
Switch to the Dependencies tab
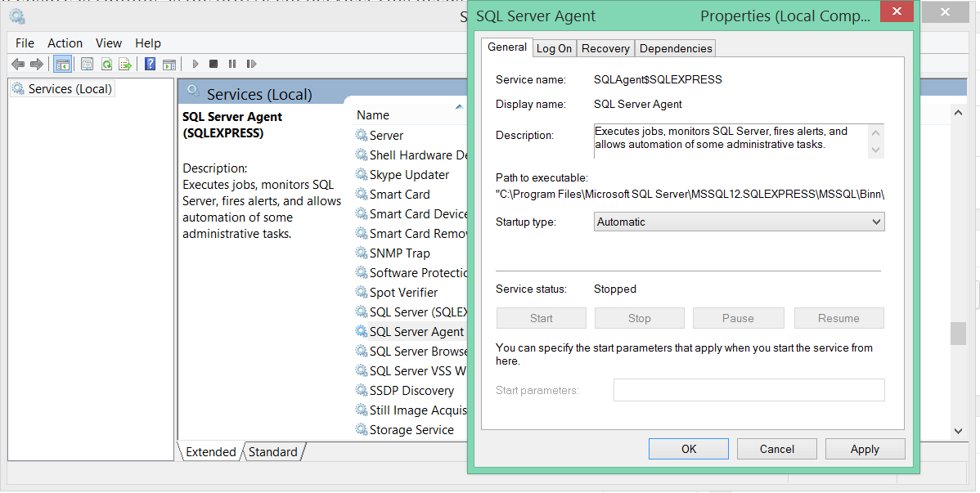click(676, 49)
